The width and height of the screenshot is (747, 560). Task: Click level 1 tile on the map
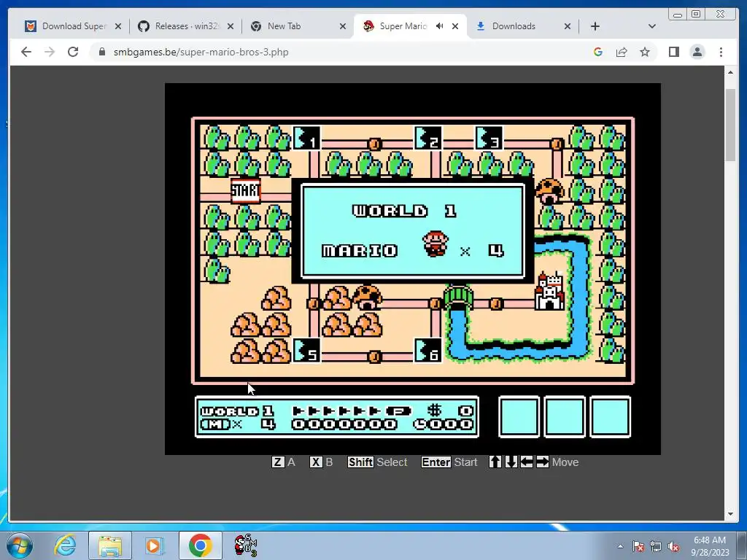[x=306, y=138]
